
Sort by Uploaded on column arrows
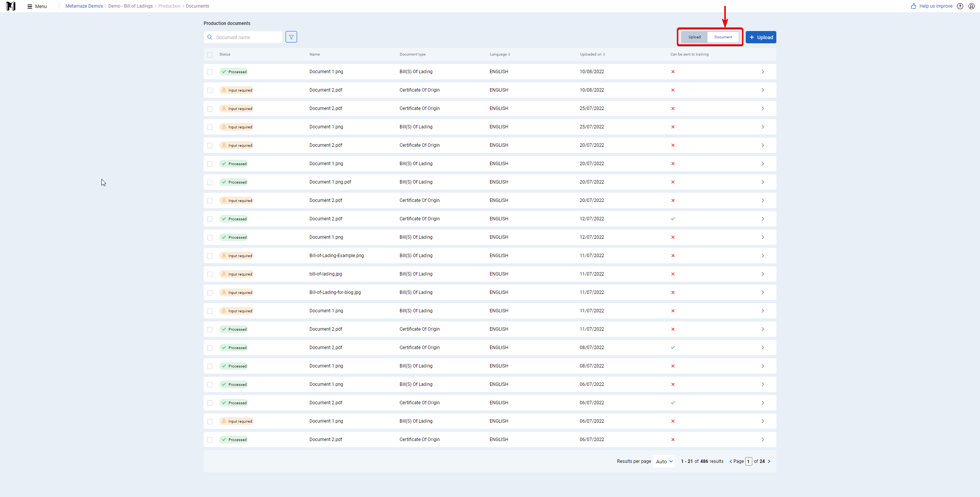(x=604, y=54)
